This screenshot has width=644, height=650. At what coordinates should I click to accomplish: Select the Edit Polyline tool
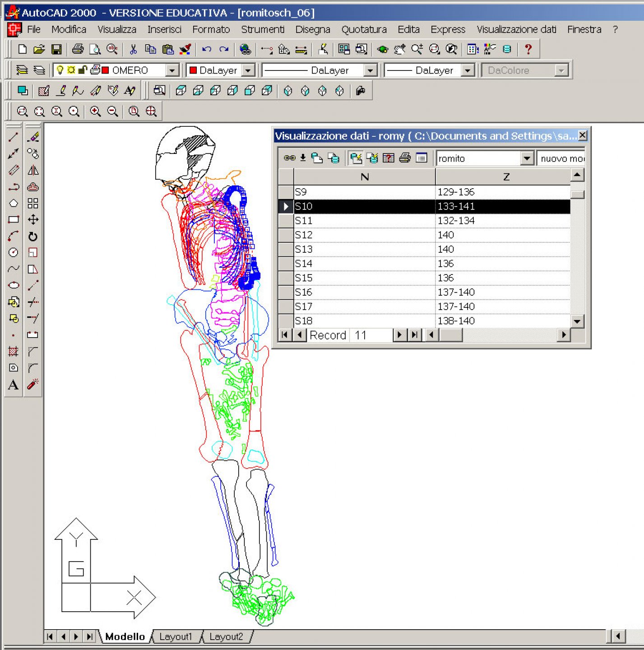pos(61,91)
